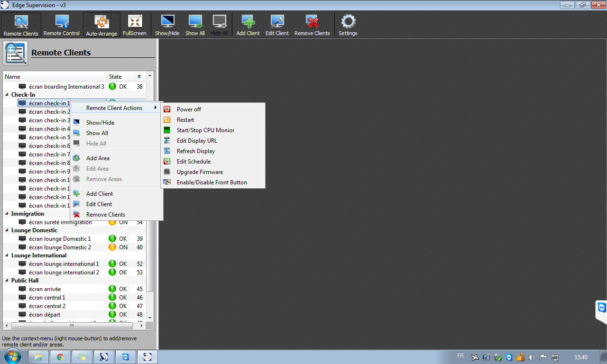Choose Restart from the submenu

(x=185, y=120)
